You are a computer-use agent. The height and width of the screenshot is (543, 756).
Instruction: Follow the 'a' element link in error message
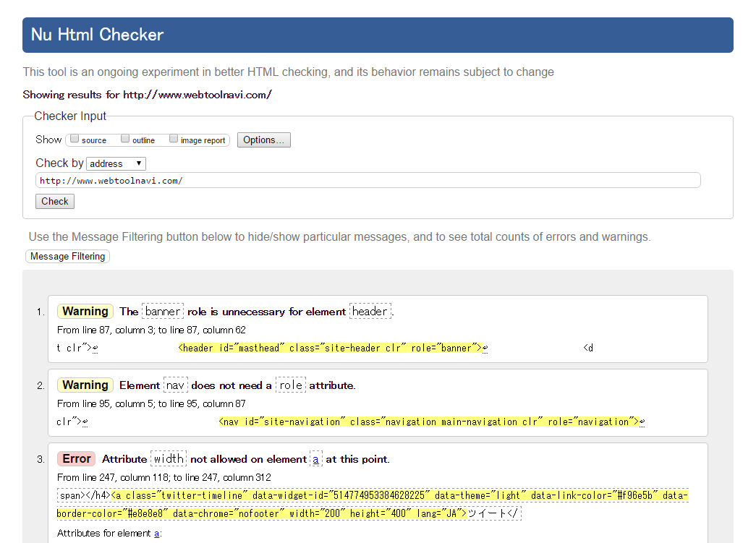316,459
